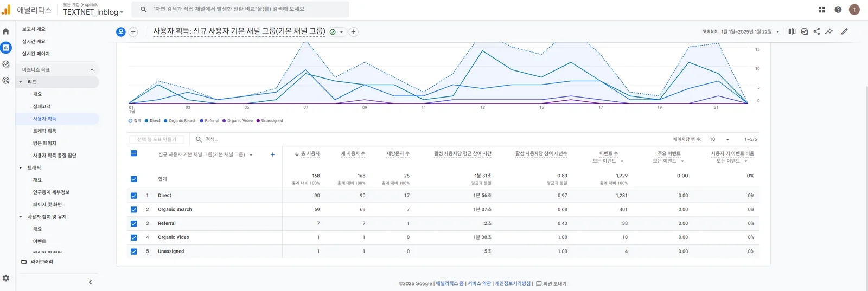
Task: Open the rows per page dropdown
Action: [x=719, y=139]
